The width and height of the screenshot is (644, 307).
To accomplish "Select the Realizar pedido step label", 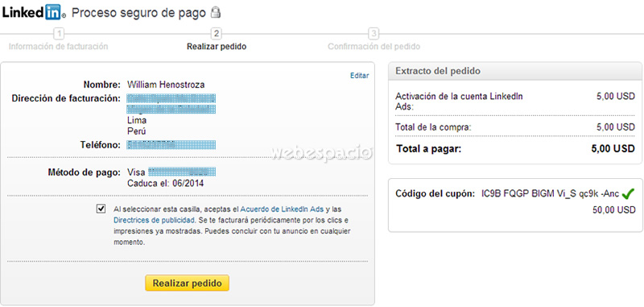I will coord(217,47).
